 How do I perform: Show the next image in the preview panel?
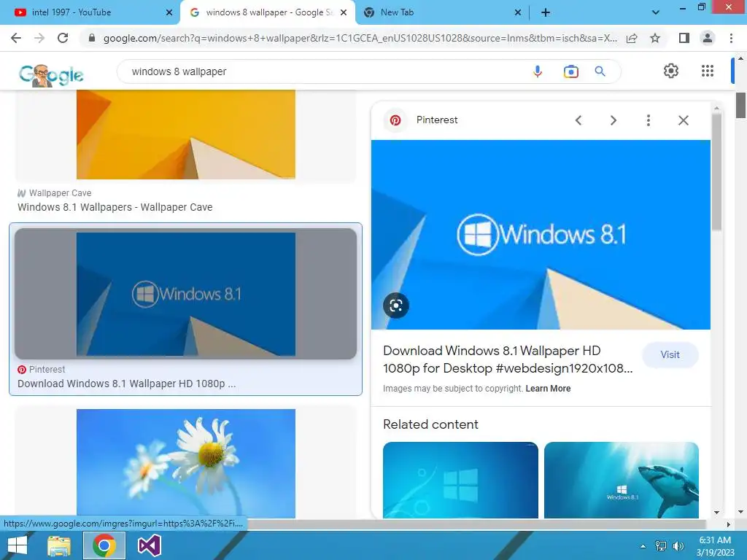pos(613,120)
